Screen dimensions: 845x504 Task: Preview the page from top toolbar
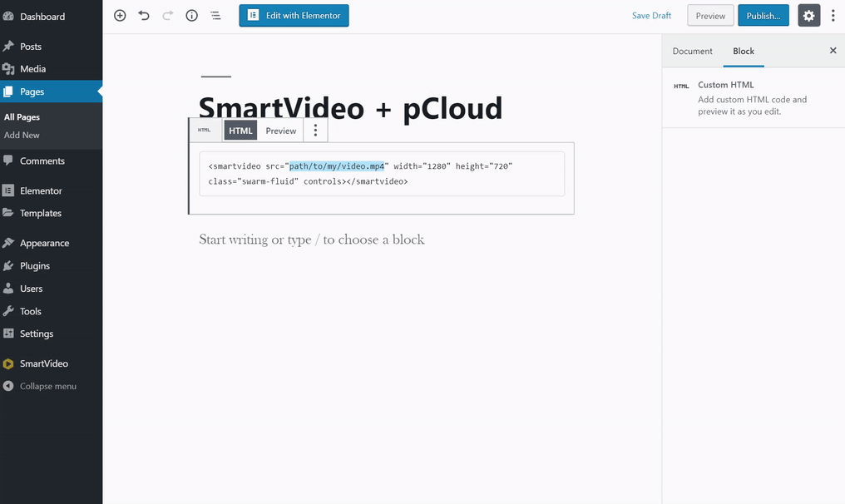710,16
